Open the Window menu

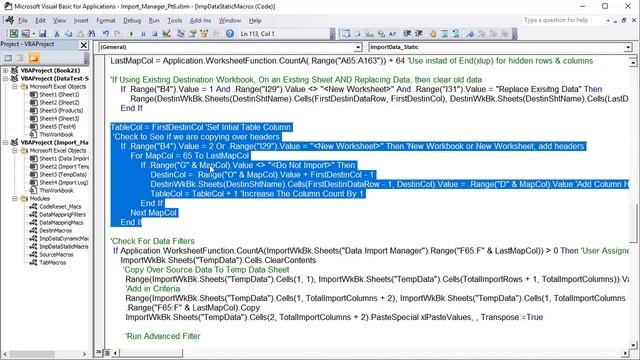click(230, 20)
